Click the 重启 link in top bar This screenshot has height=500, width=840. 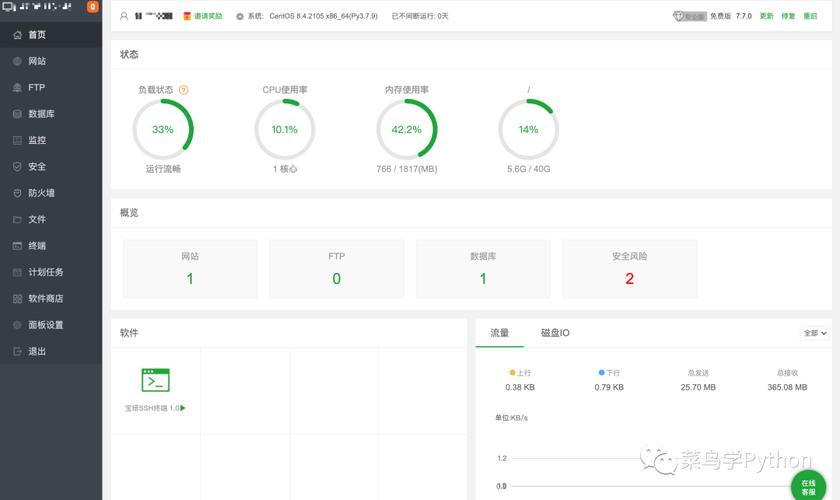(x=810, y=16)
